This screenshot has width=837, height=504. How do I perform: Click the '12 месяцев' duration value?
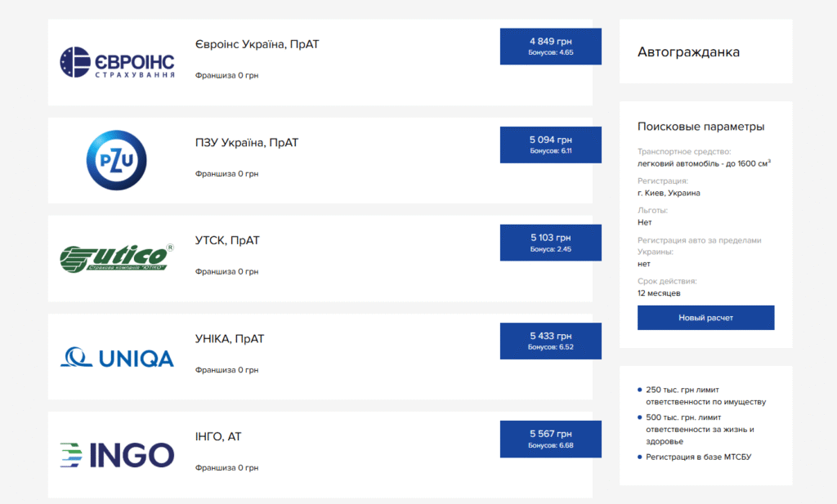pyautogui.click(x=659, y=293)
